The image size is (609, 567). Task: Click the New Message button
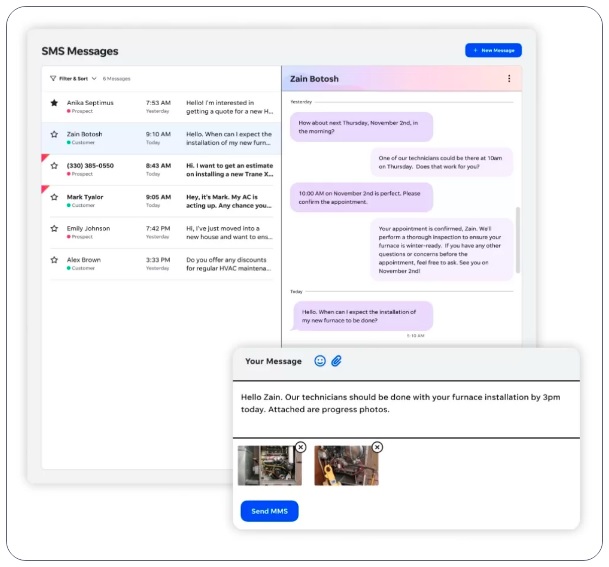(x=493, y=50)
